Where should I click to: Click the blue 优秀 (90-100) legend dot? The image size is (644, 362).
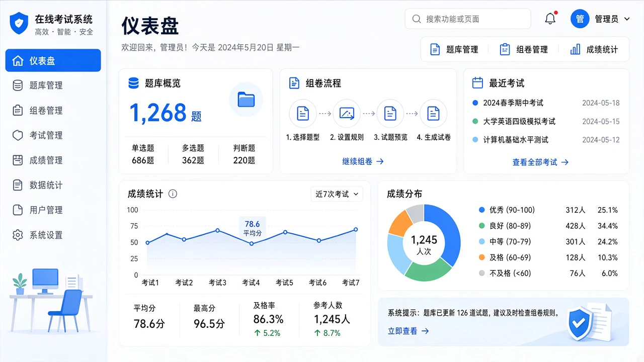click(x=482, y=210)
